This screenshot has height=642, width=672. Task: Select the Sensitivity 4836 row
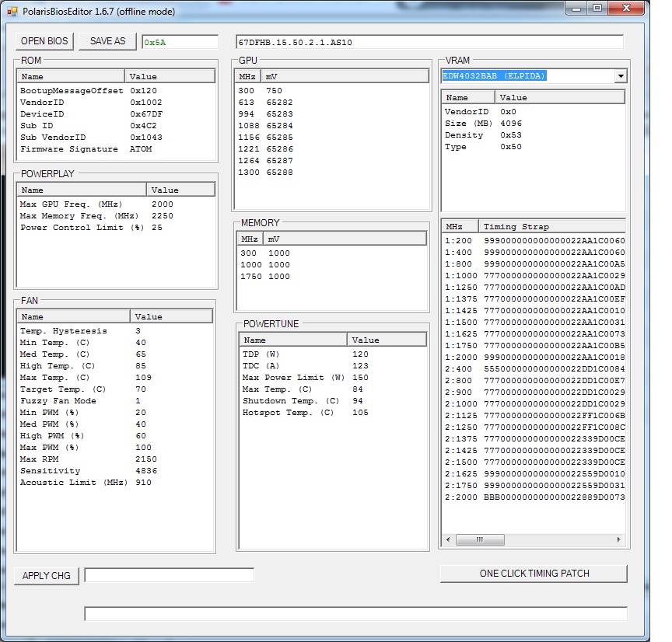[x=115, y=471]
